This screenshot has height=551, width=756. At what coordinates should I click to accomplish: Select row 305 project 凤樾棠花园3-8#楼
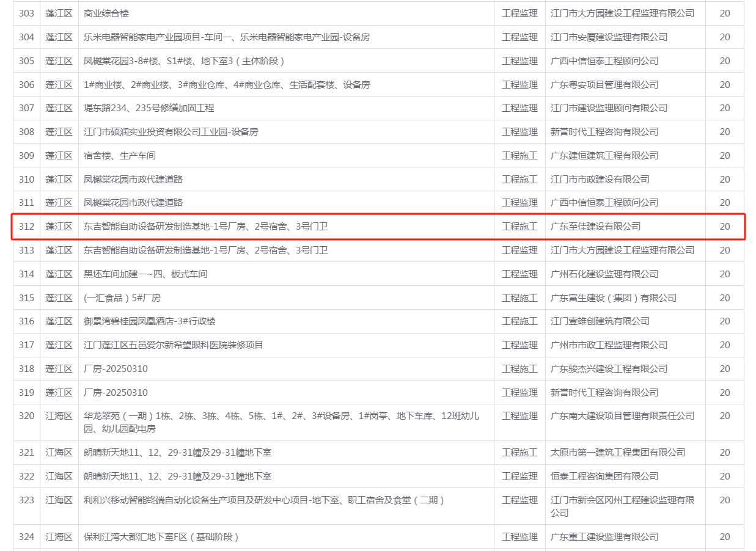point(184,61)
